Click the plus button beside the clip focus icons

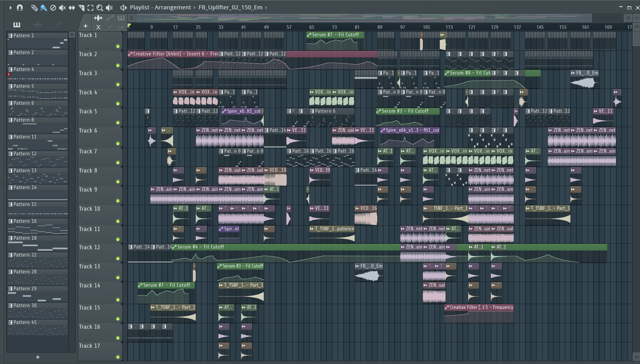[86, 26]
